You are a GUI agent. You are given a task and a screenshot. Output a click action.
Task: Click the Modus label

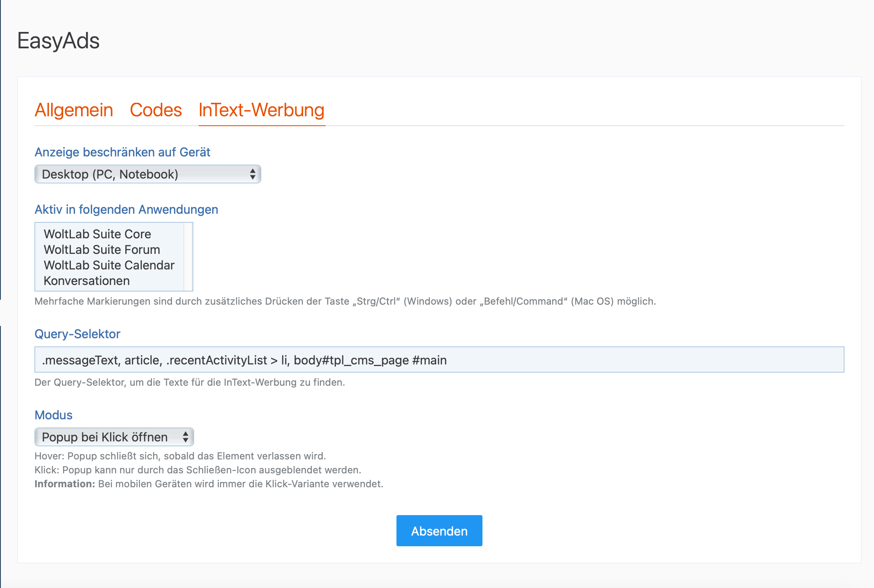coord(54,415)
